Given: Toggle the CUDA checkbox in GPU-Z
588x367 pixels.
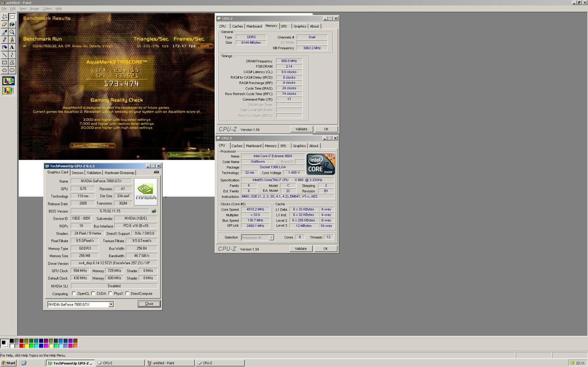Looking at the screenshot, I should [x=93, y=294].
